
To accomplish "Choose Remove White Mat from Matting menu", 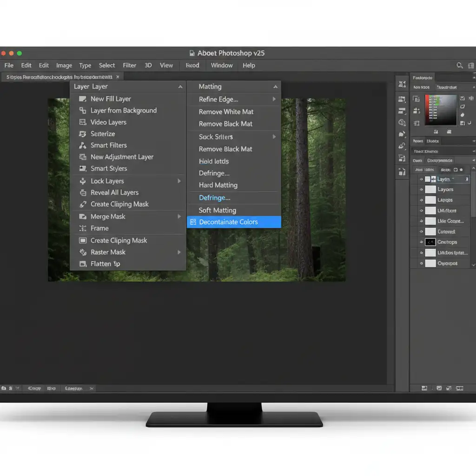I will click(x=226, y=112).
